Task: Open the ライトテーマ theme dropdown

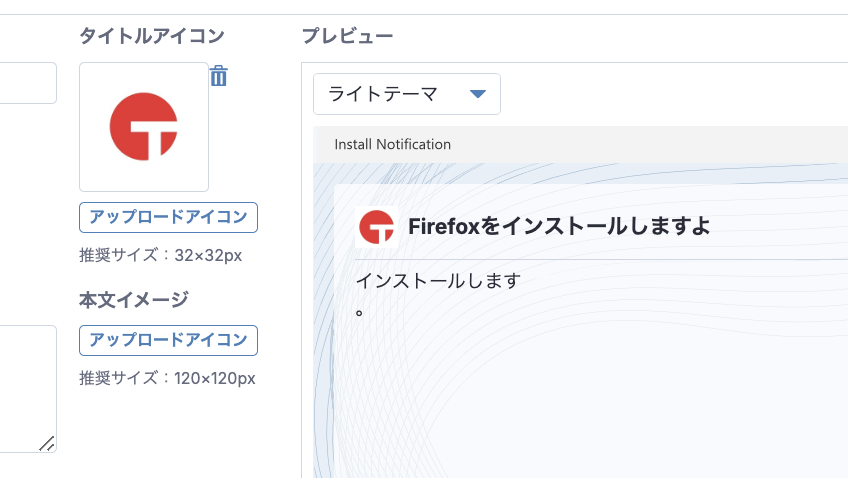Action: [406, 94]
